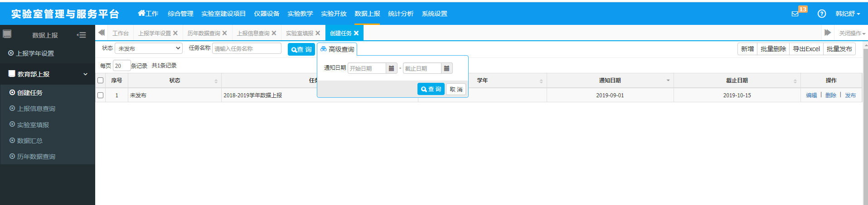Image resolution: width=868 pixels, height=205 pixels.
Task: Go to 工作 home menu
Action: 148,14
